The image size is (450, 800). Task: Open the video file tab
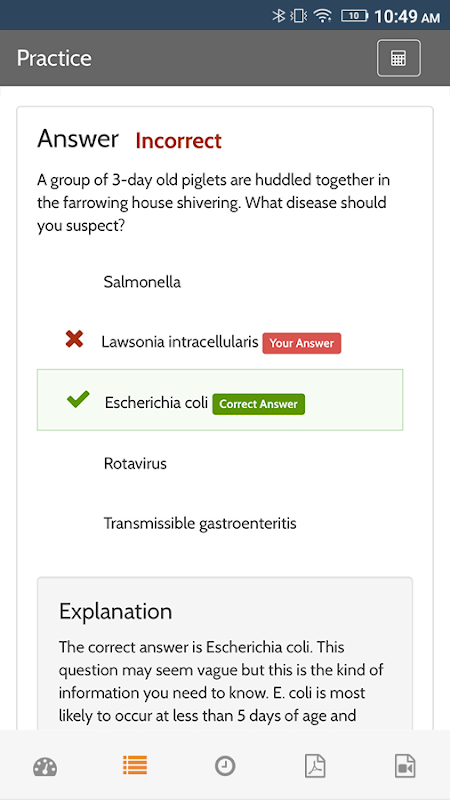tap(405, 766)
